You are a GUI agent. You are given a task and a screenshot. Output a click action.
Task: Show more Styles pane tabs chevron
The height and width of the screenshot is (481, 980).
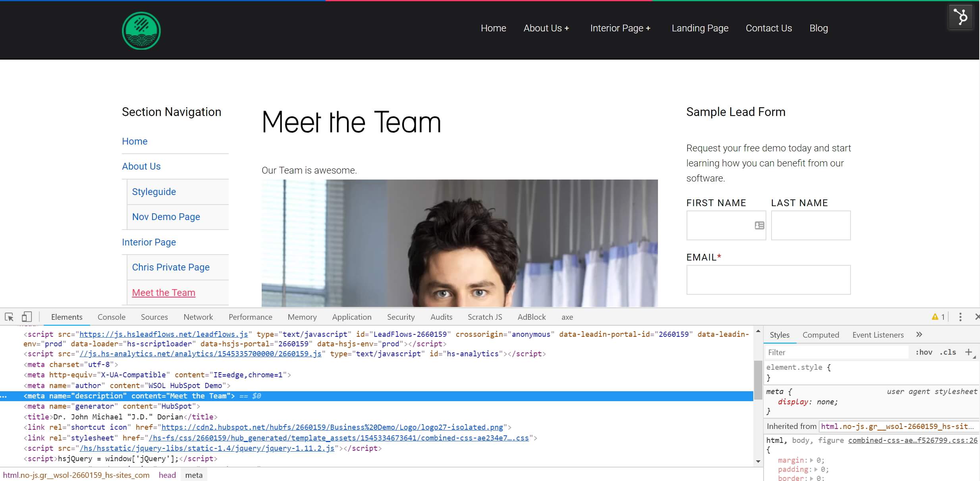(x=919, y=334)
